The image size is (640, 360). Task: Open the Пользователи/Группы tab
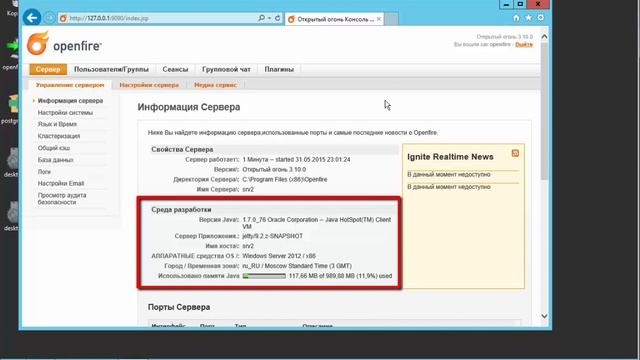111,69
